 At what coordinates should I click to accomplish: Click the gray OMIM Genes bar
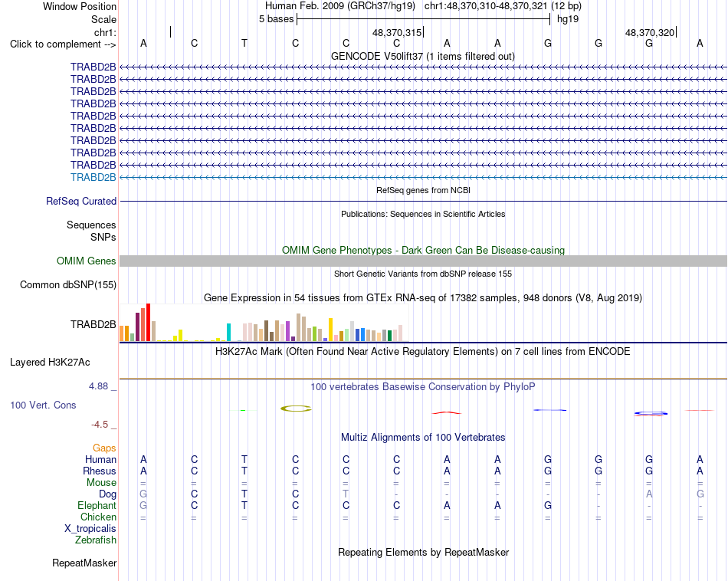coord(423,261)
